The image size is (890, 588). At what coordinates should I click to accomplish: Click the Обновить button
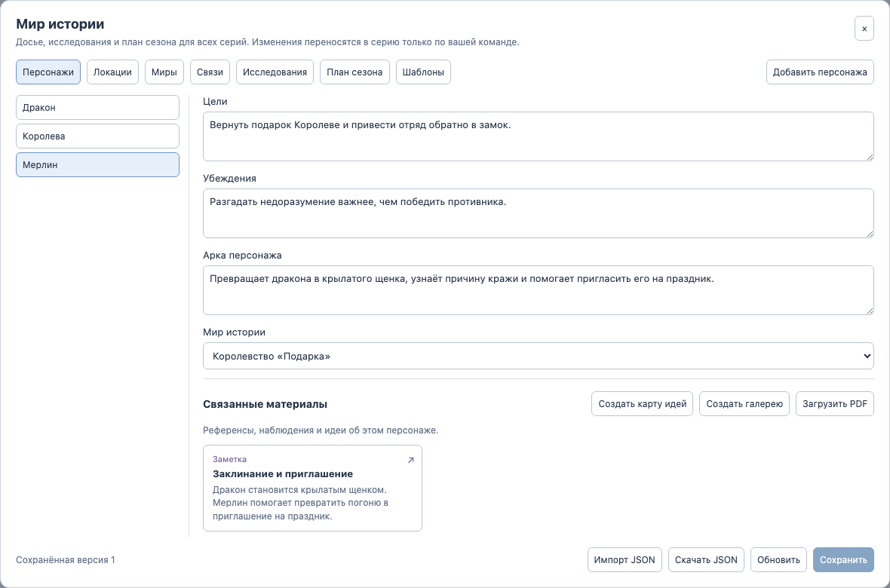[778, 559]
